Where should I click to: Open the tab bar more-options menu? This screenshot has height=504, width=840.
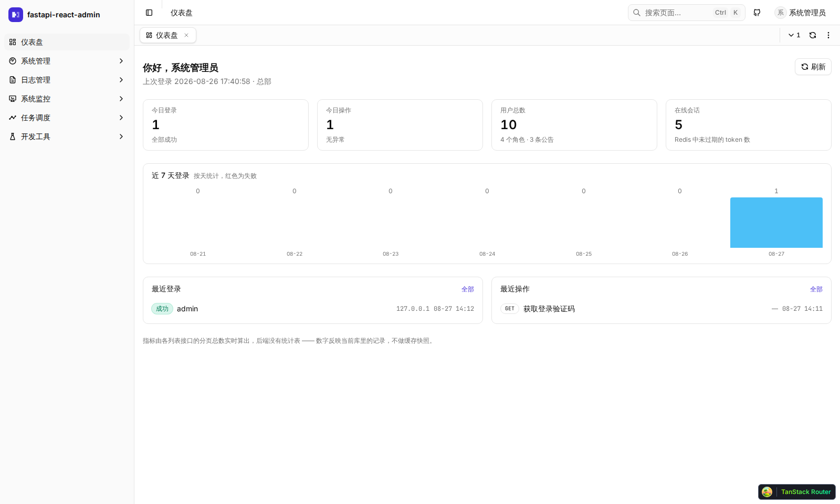[x=828, y=35]
